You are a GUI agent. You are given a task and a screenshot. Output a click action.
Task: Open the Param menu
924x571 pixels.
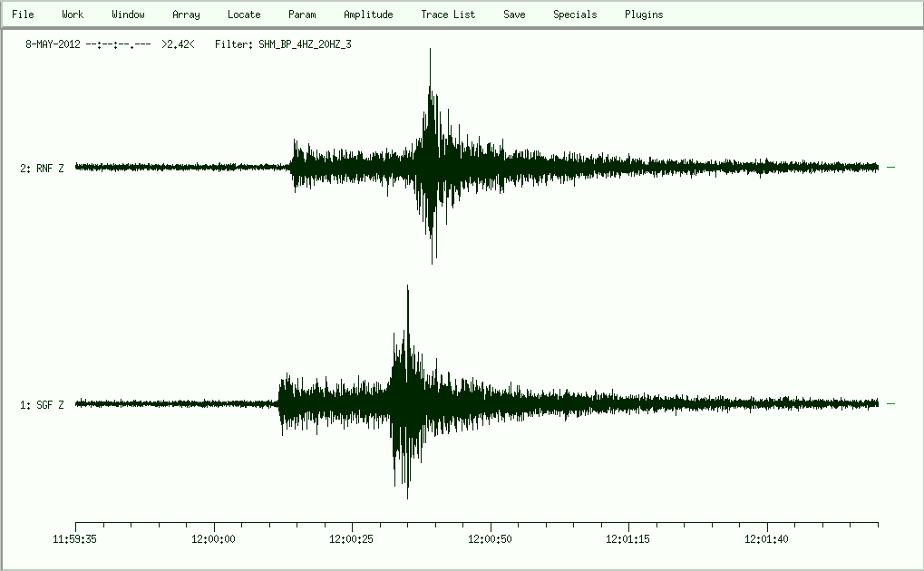[302, 15]
